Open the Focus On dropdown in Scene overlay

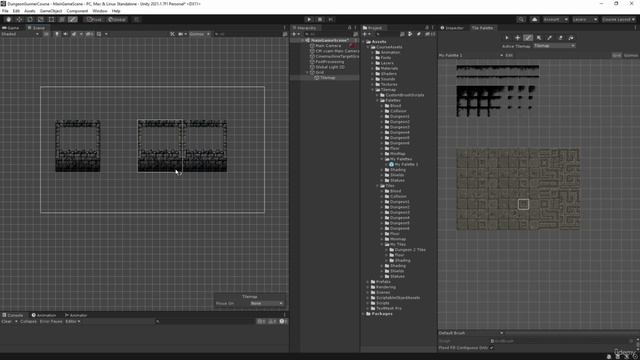tap(267, 303)
